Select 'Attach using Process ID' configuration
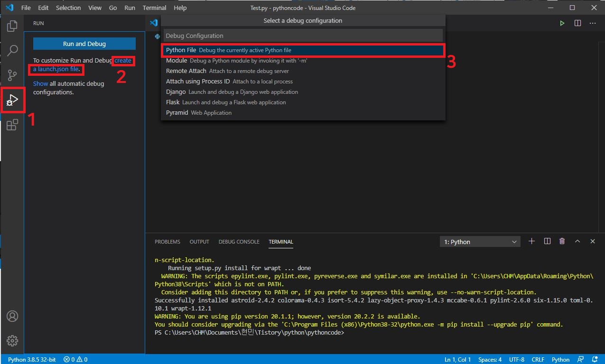This screenshot has width=605, height=364. click(x=303, y=82)
